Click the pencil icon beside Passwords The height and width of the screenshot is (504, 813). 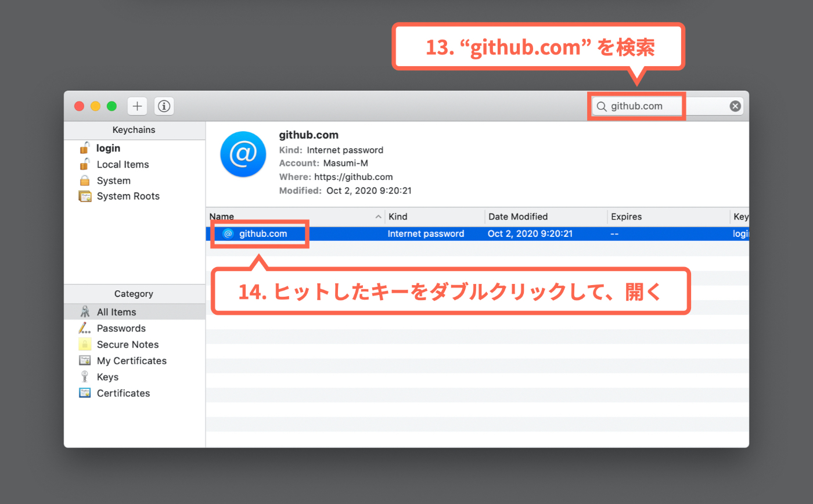coord(85,328)
